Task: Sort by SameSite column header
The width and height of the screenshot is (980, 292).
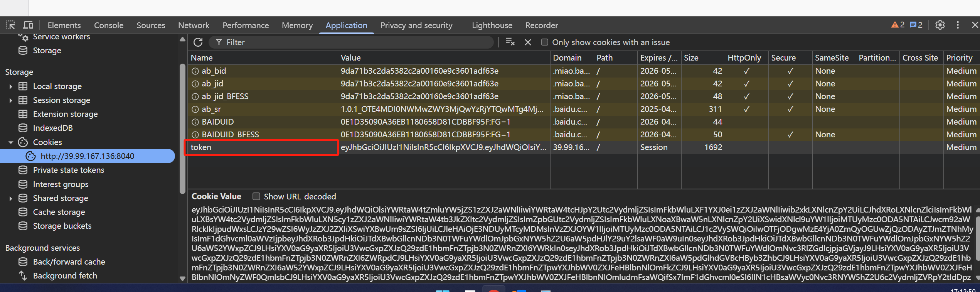Action: click(x=834, y=58)
